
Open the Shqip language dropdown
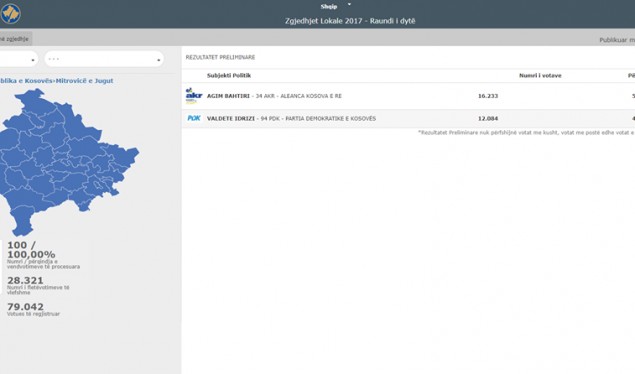pos(336,6)
